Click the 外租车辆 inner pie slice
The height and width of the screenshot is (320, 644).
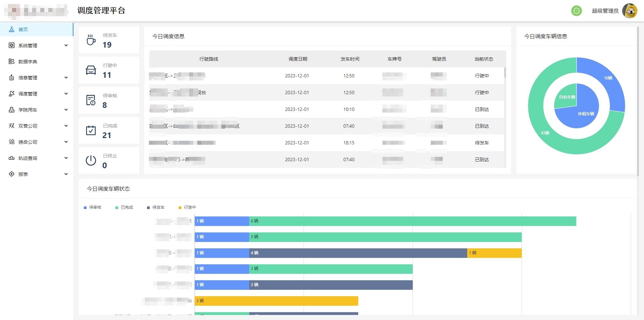(586, 114)
